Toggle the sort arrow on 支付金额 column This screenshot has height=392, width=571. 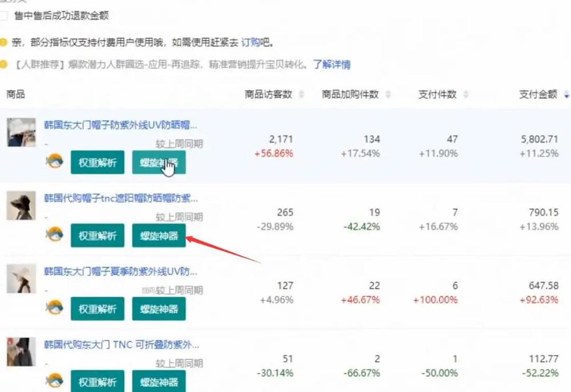click(566, 95)
